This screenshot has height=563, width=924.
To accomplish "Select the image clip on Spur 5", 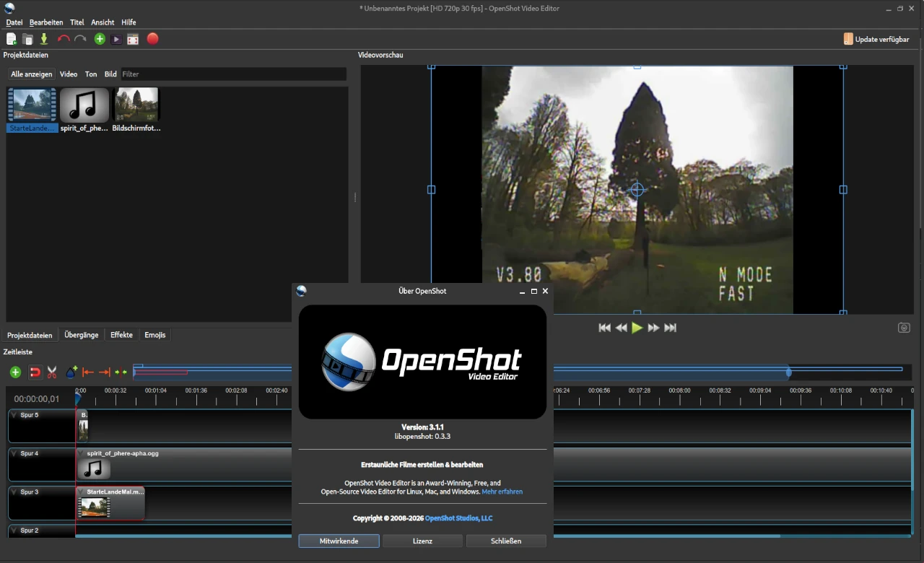I will click(x=83, y=426).
